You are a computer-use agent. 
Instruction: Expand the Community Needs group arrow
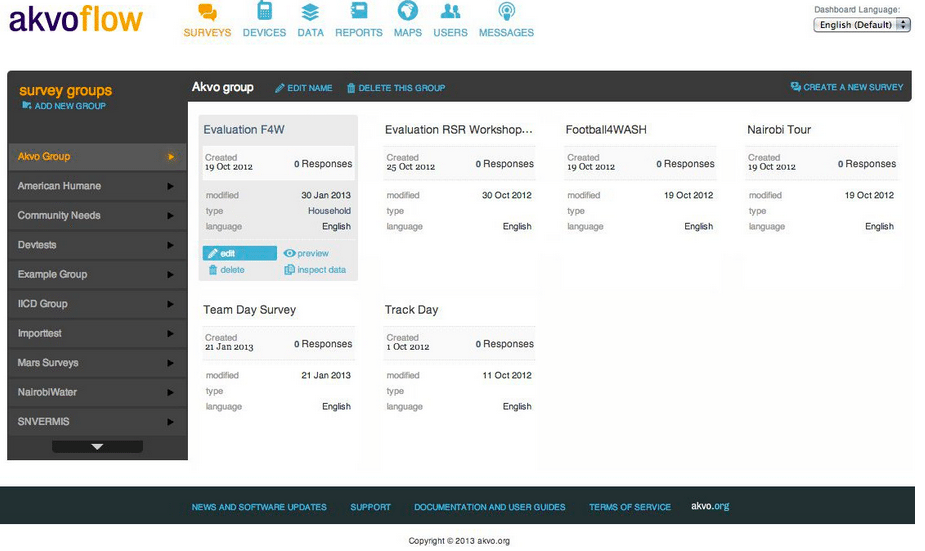(x=170, y=215)
